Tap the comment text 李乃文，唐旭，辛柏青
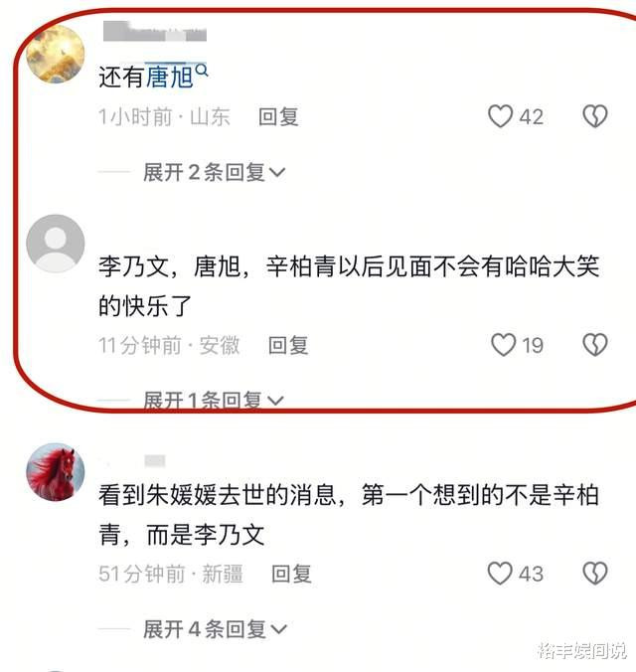 [x=349, y=286]
